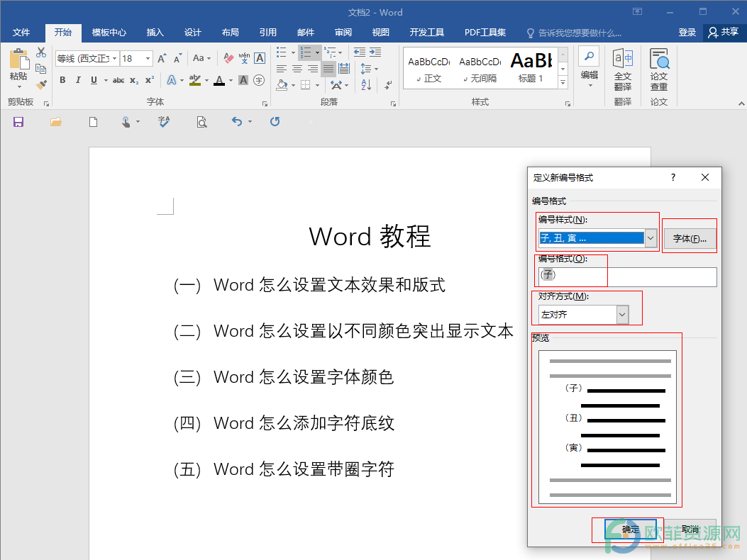Switch to the 插入 tab

[x=155, y=33]
